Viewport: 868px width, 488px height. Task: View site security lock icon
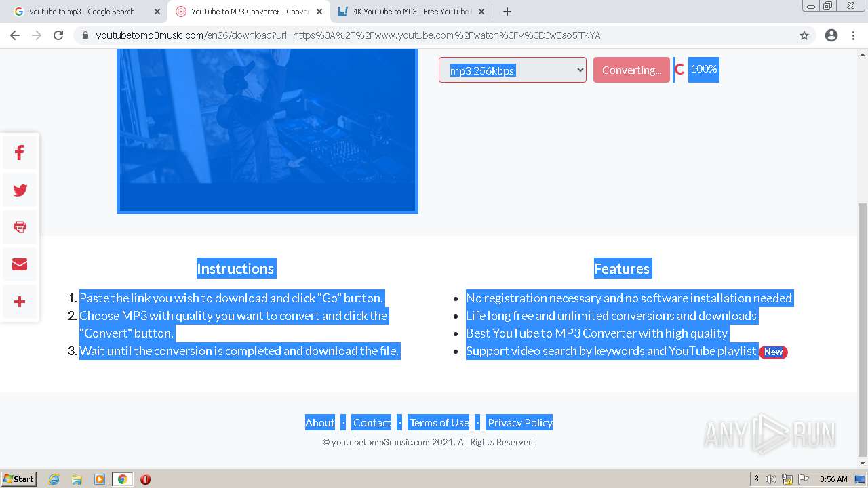[x=85, y=35]
